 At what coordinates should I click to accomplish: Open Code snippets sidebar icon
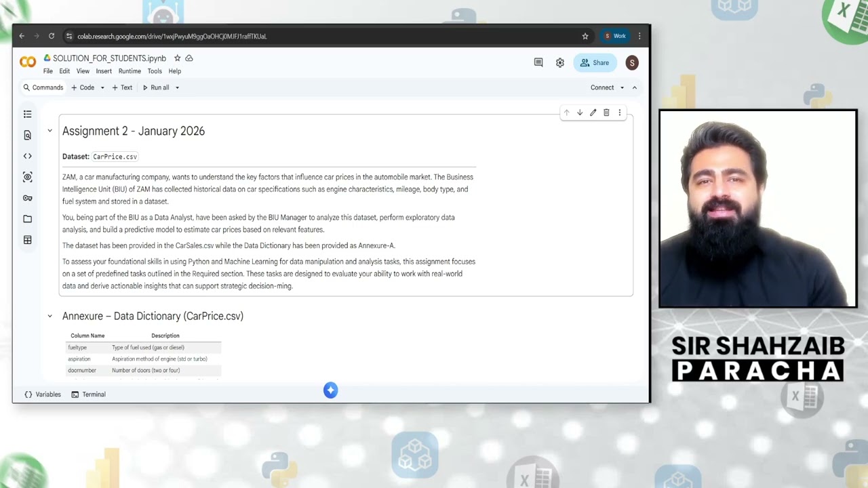click(27, 156)
